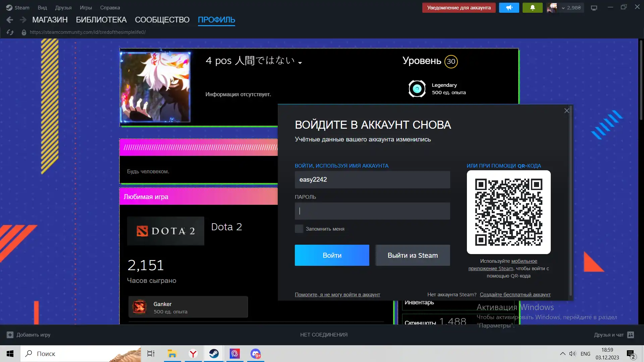Close the re-login dialog
Viewport: 644px width, 362px height.
click(567, 111)
